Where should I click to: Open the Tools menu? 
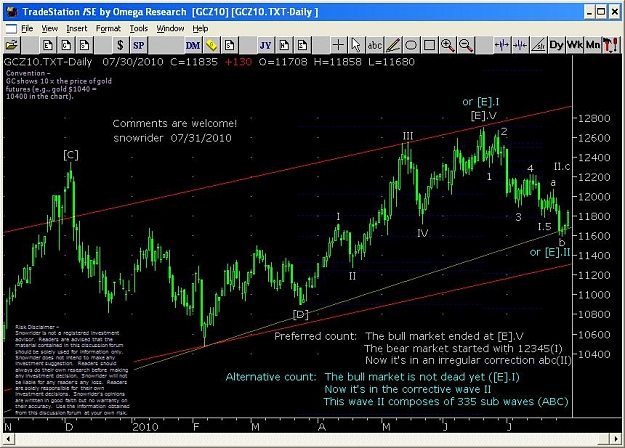click(x=139, y=28)
